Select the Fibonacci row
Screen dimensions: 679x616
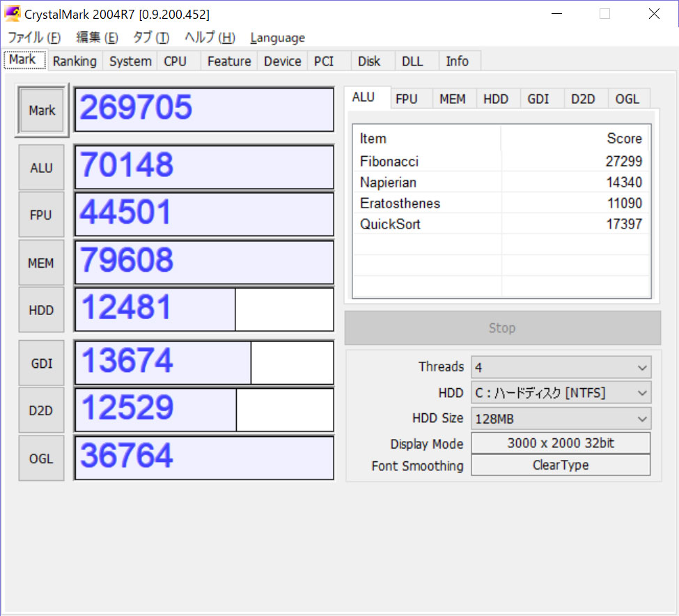(x=501, y=161)
